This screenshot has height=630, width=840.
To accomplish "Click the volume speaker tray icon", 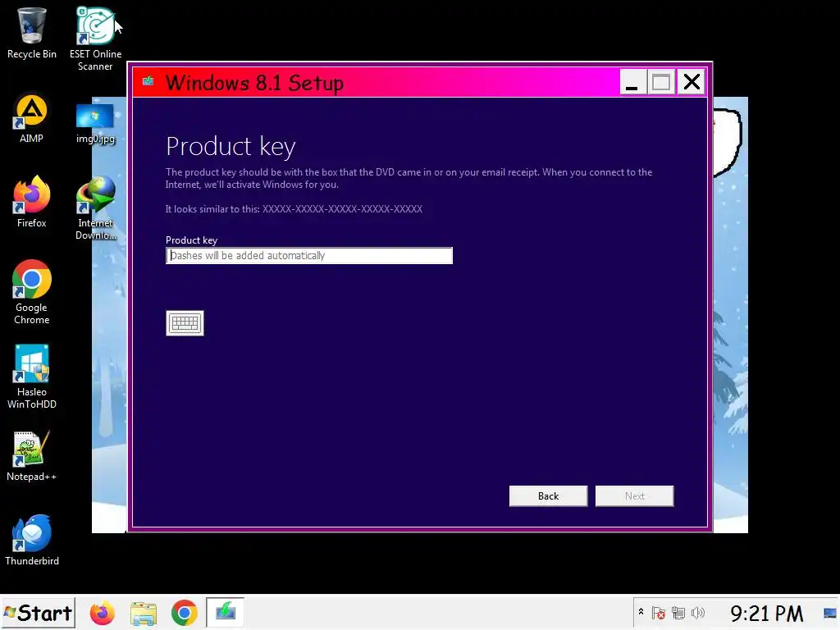I will pos(698,613).
